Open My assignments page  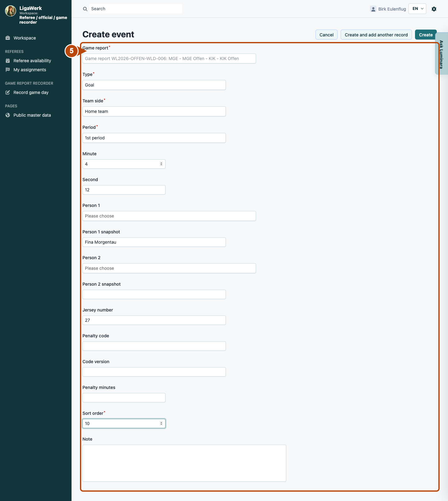coord(30,70)
